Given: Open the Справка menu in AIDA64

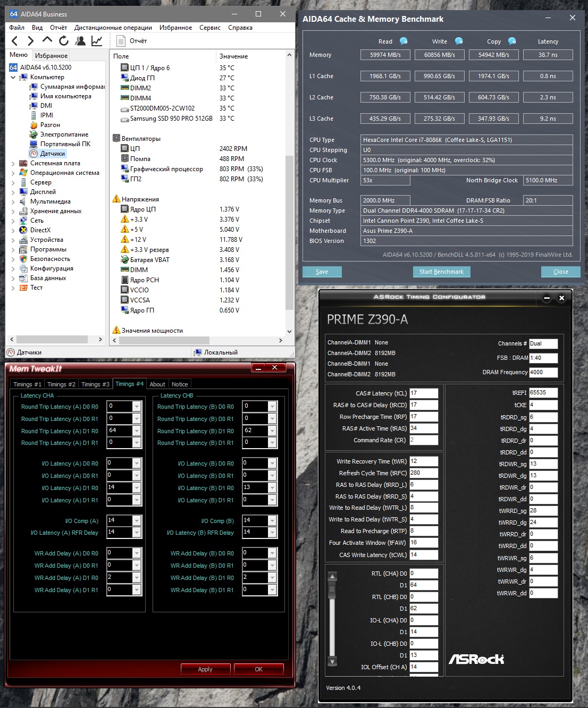Looking at the screenshot, I should (x=240, y=28).
